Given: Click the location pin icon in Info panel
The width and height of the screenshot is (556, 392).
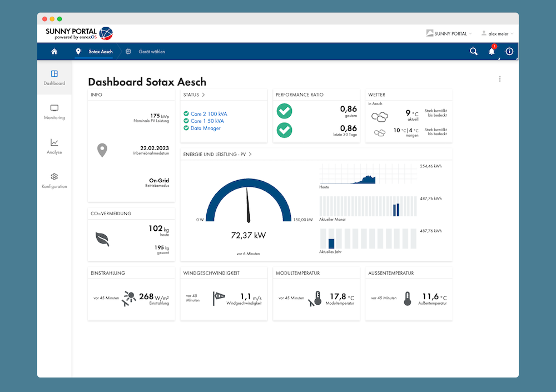Looking at the screenshot, I should coord(102,150).
